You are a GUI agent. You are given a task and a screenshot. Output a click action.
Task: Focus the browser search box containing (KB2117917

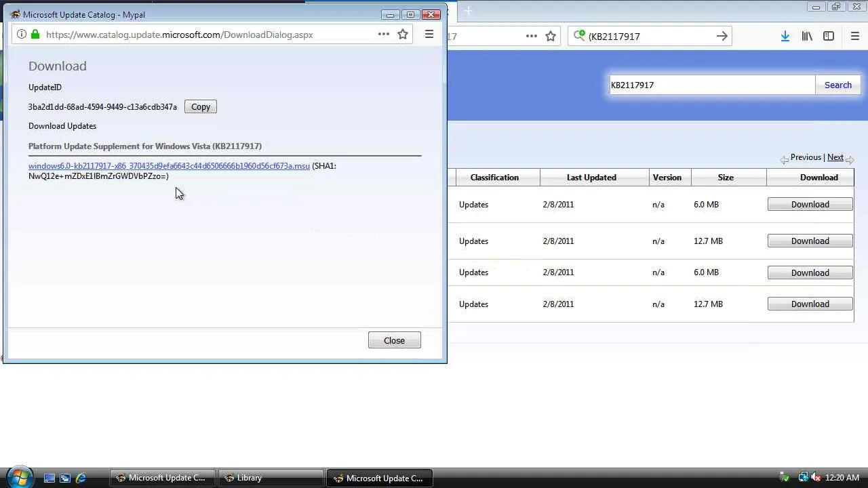point(650,37)
